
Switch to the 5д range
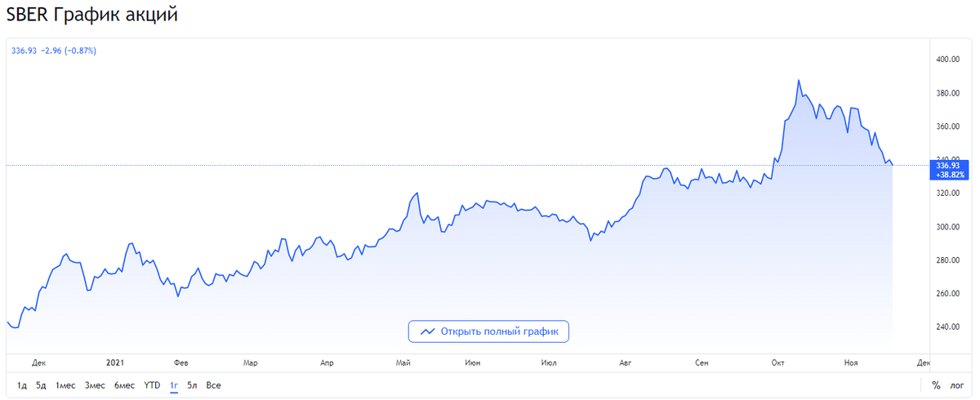[41, 385]
